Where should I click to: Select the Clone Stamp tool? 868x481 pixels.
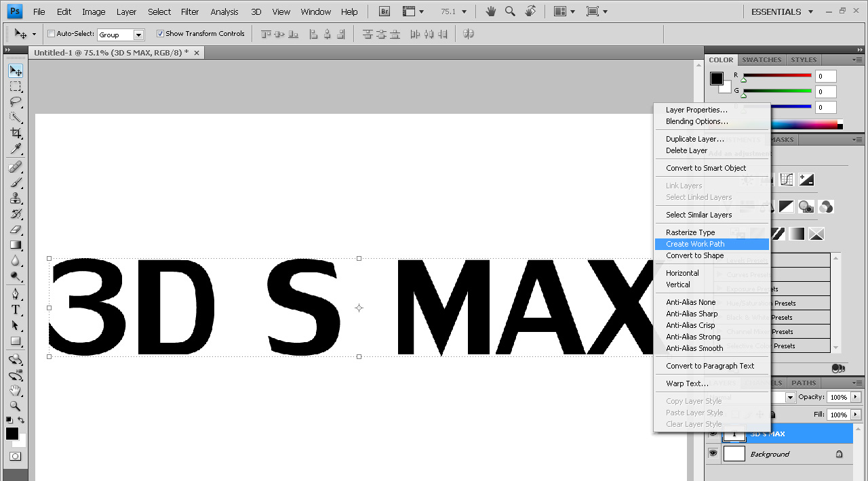tap(16, 198)
